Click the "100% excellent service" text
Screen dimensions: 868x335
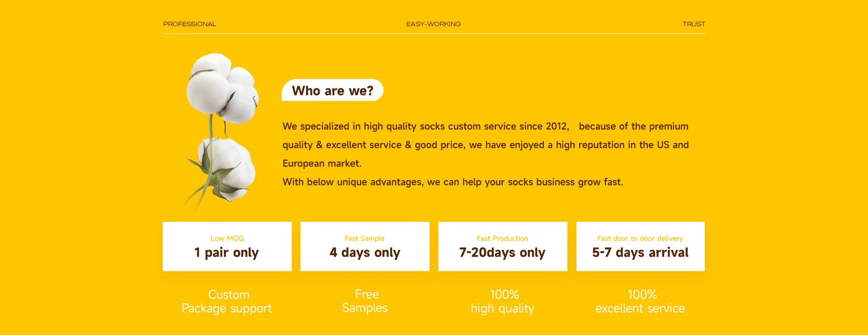[x=640, y=301]
